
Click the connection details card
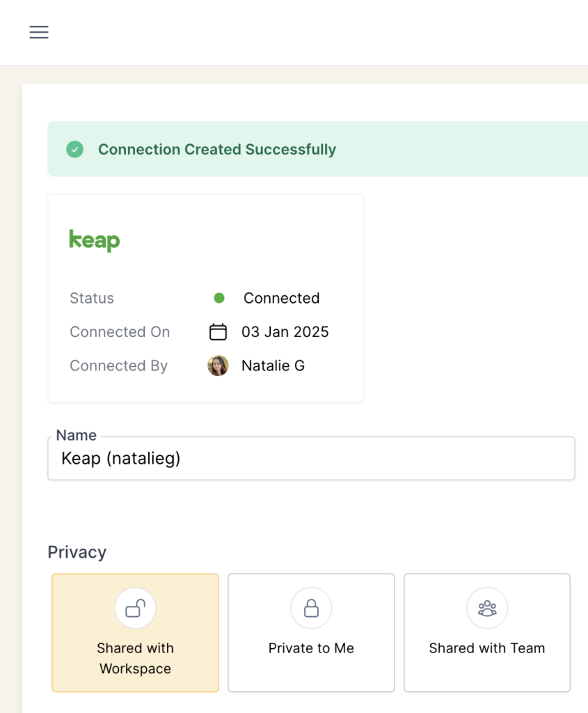[x=205, y=297]
